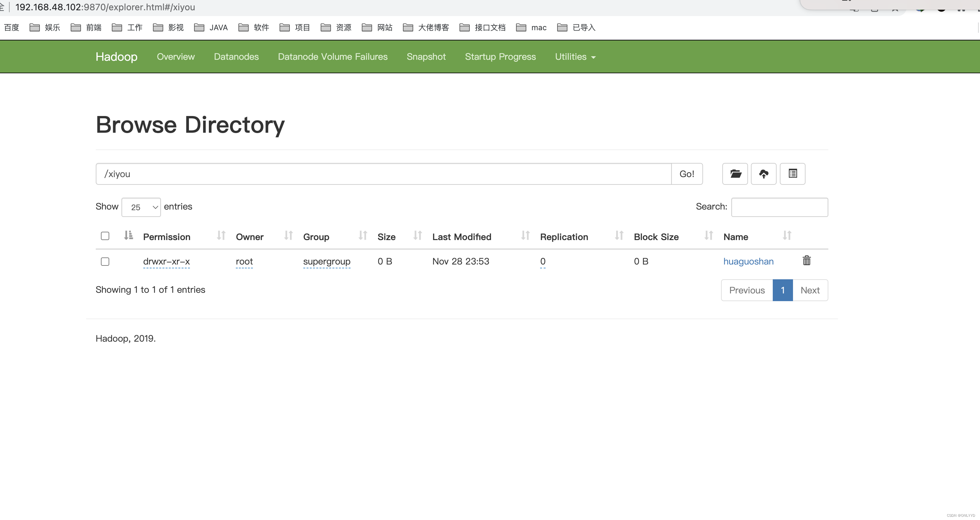
Task: Check the select-all checkbox in the table header
Action: [105, 236]
